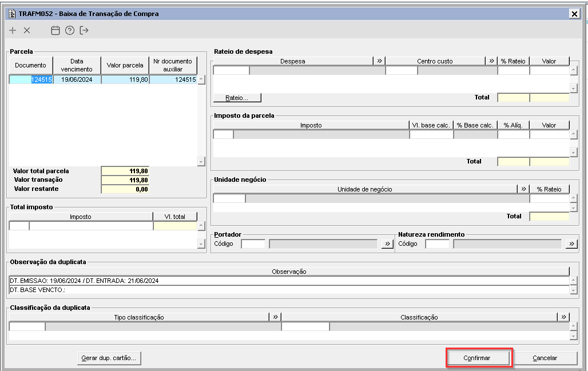Click observation line DT. EMISSAO: 19/06/2024
The width and height of the screenshot is (588, 371).
pyautogui.click(x=289, y=281)
